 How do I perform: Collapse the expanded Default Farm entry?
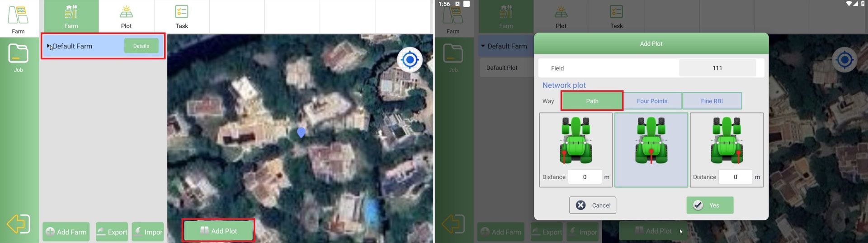click(x=483, y=46)
